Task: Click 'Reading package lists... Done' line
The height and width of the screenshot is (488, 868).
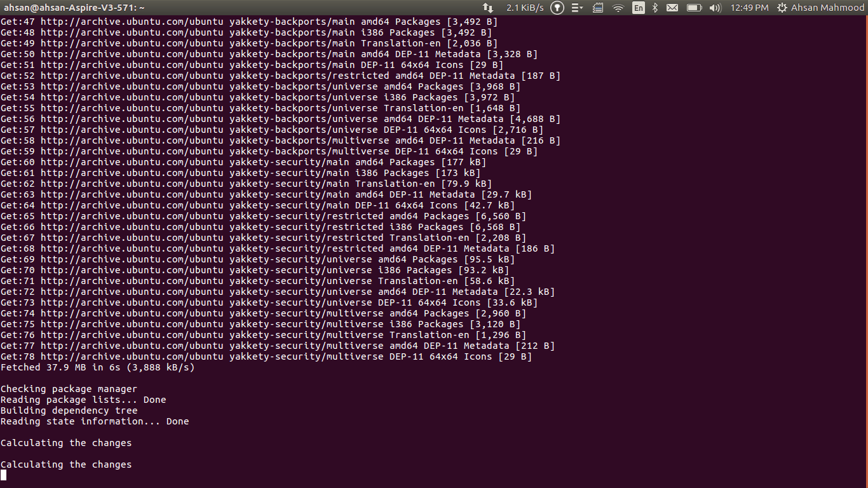Action: pyautogui.click(x=83, y=400)
